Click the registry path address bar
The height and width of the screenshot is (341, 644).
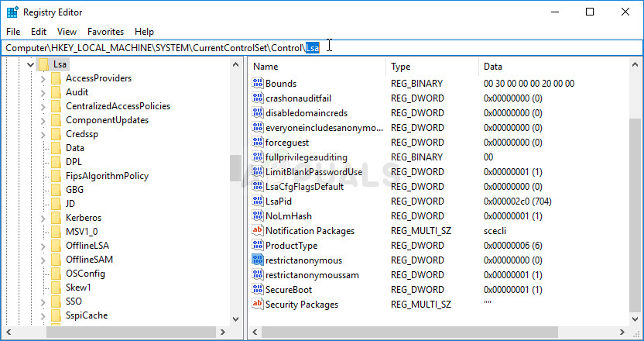(x=464, y=47)
